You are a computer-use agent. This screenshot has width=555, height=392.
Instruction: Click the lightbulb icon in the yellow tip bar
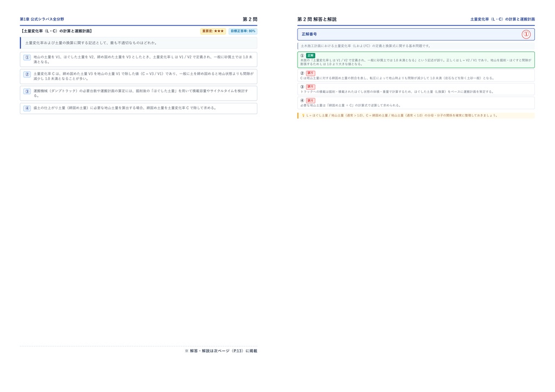pyautogui.click(x=303, y=115)
